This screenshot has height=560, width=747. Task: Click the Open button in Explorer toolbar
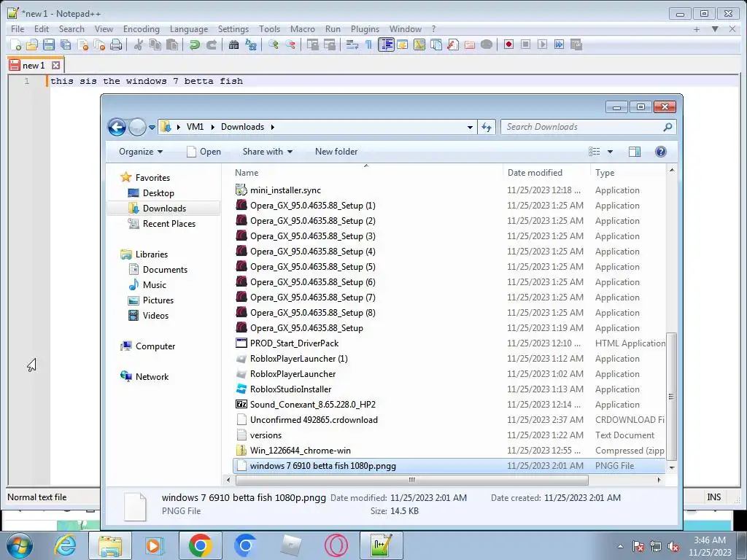(204, 152)
